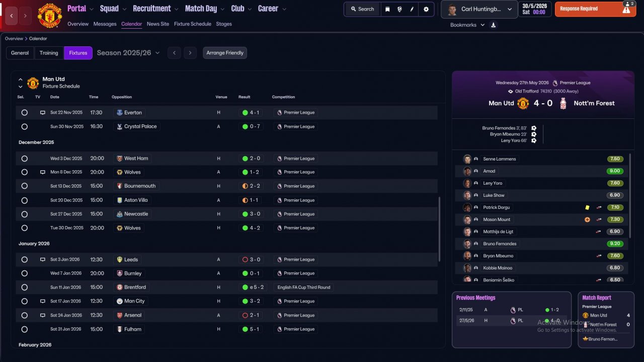This screenshot has width=644, height=362.
Task: Open the settings gear icon
Action: tap(426, 9)
